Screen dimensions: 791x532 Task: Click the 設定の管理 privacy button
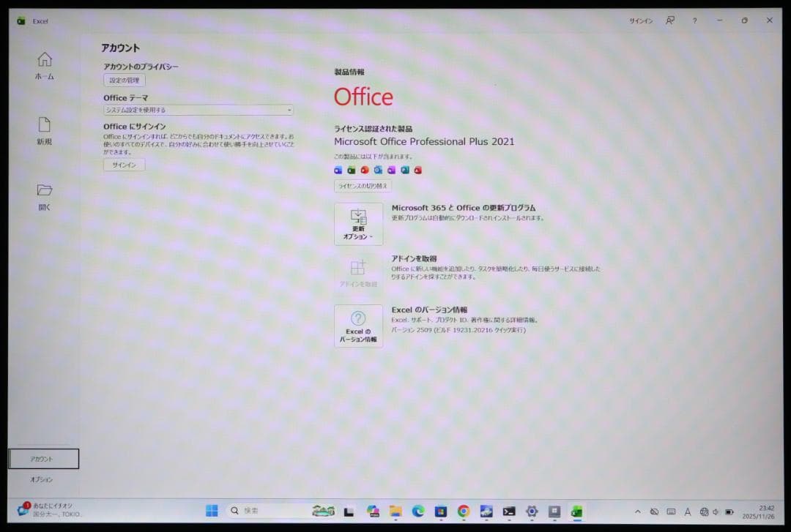(124, 80)
